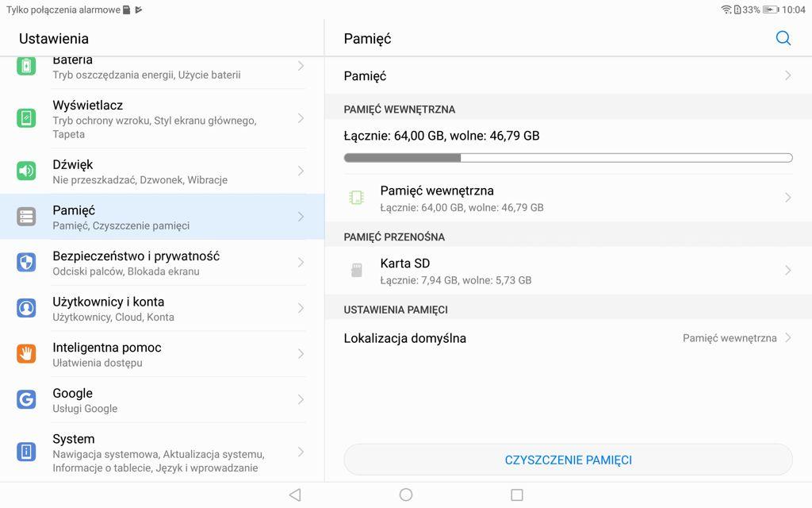Select the Pamięć item in settings list
The height and width of the screenshot is (508, 812).
(x=159, y=217)
